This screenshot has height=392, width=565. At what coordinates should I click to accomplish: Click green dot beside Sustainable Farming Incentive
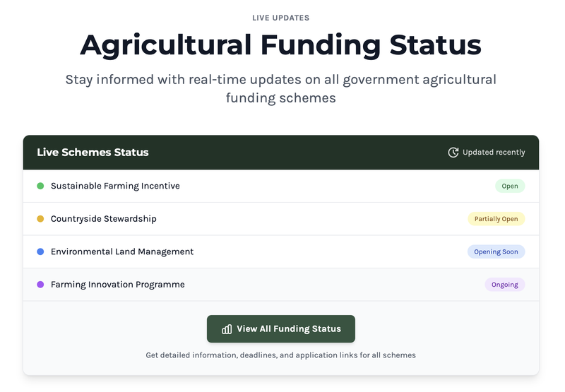tap(40, 186)
